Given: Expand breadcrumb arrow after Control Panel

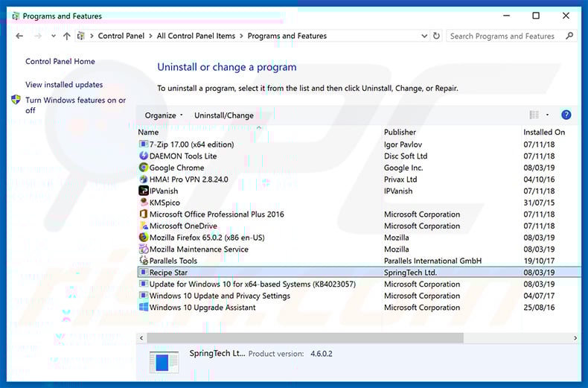Looking at the screenshot, I should 150,36.
